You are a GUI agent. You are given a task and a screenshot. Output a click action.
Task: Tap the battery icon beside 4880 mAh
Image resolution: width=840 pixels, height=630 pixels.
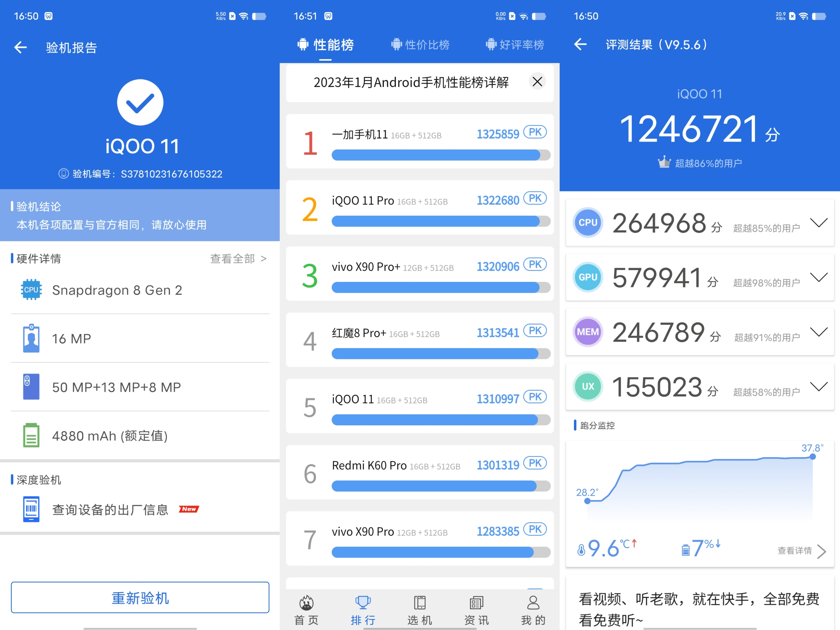pyautogui.click(x=31, y=435)
